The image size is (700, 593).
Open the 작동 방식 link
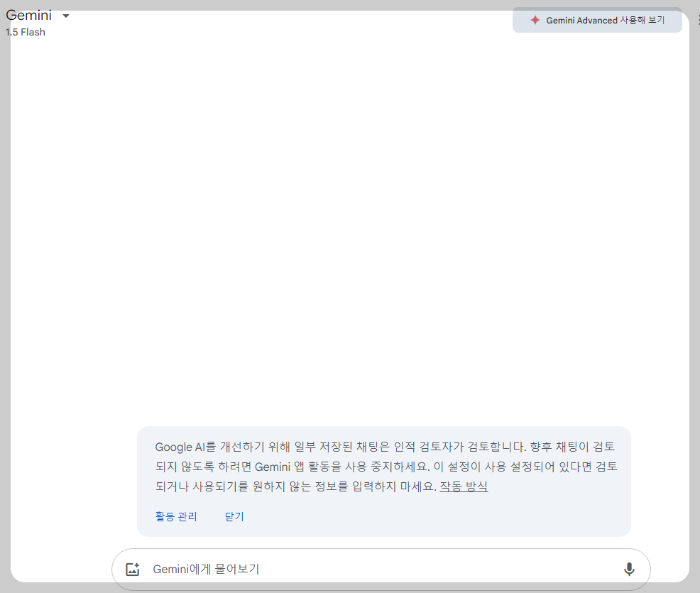(x=464, y=486)
